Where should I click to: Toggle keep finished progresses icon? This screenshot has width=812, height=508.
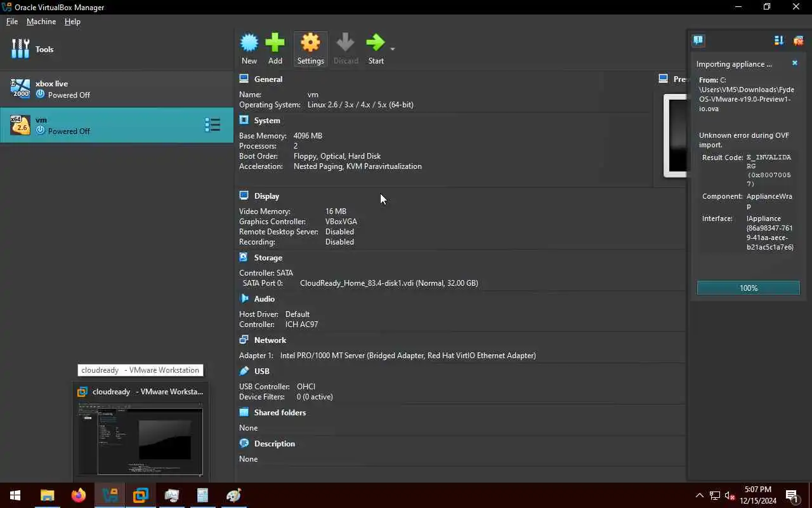click(x=779, y=41)
